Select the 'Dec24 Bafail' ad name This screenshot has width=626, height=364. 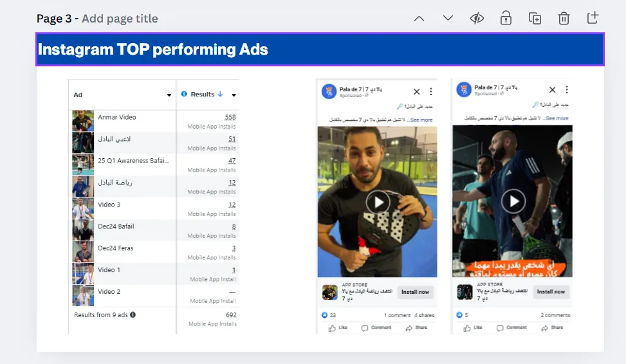[116, 226]
